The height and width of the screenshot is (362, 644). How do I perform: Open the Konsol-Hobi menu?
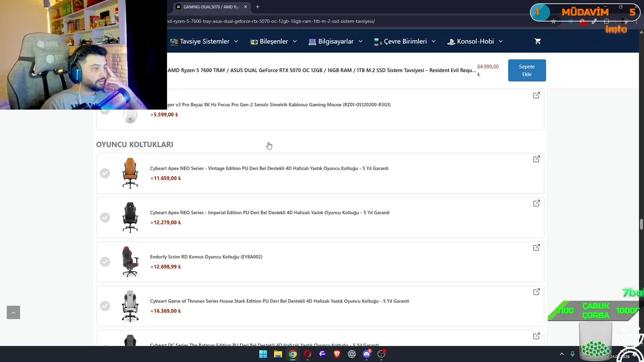pos(475,41)
